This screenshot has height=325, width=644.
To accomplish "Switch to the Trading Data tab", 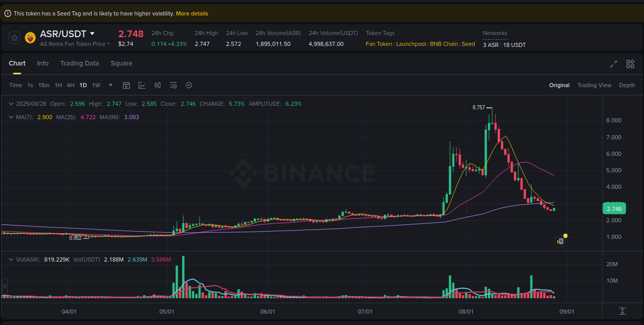I will (79, 63).
